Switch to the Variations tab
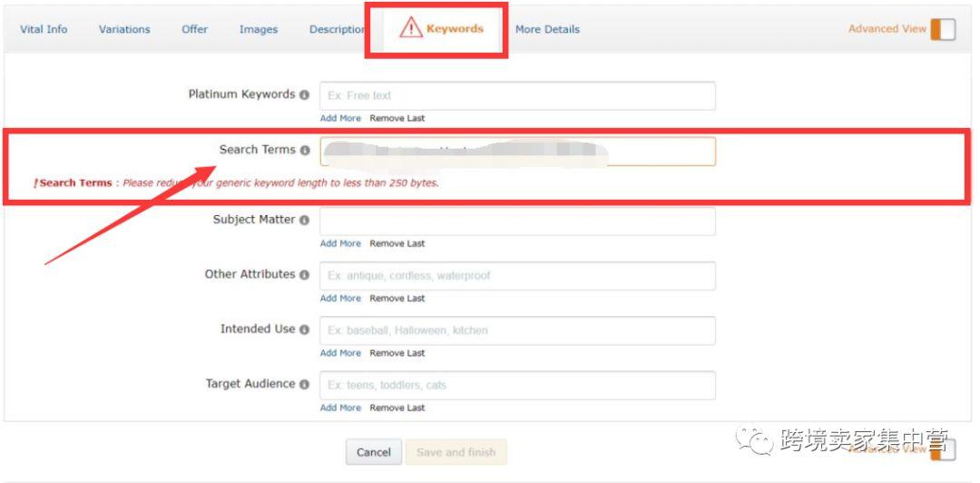Image resolution: width=980 pixels, height=483 pixels. point(124,29)
